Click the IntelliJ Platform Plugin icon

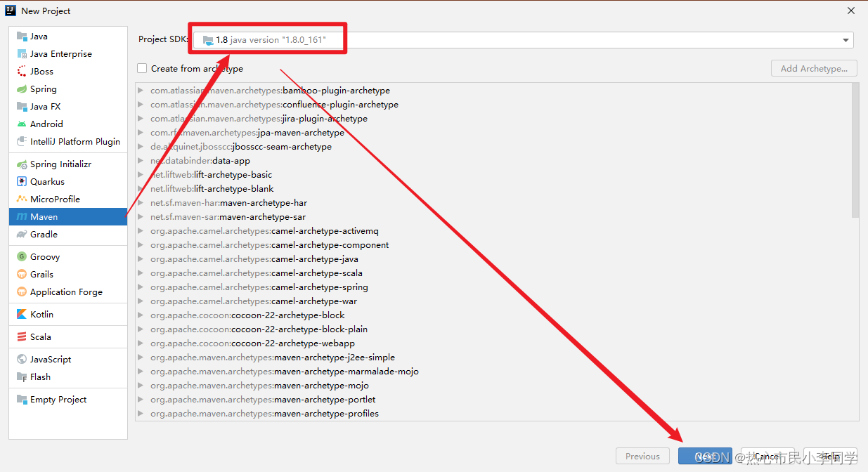(22, 141)
